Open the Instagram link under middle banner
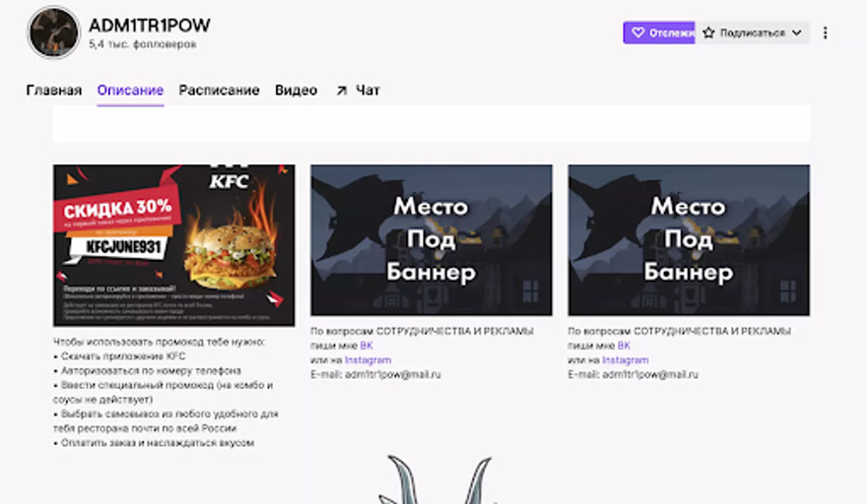867x504 pixels. click(367, 359)
